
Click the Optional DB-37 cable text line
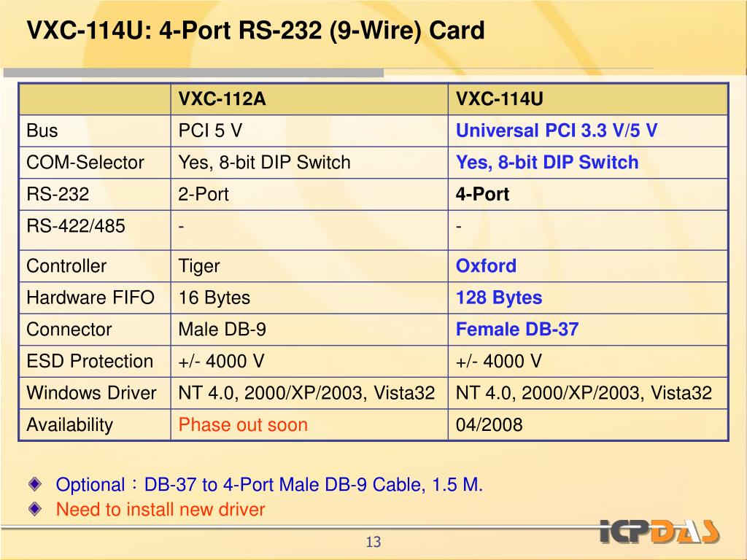[269, 485]
